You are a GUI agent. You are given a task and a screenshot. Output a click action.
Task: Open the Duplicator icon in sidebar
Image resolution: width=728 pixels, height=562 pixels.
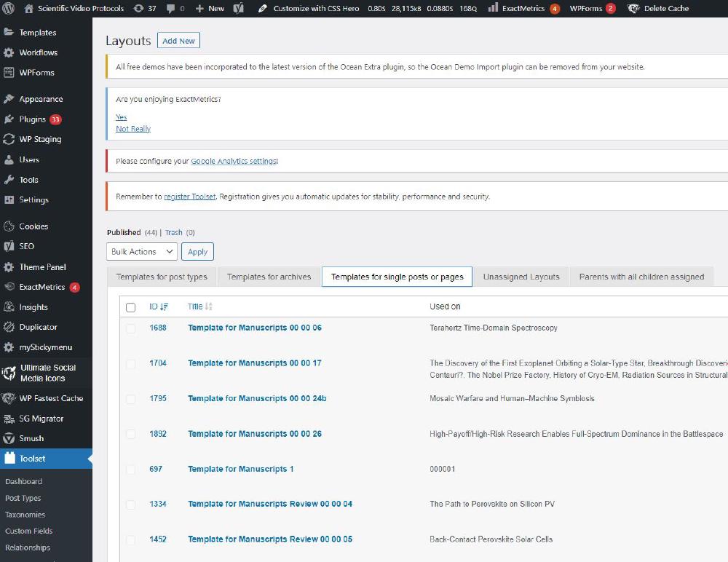[9, 327]
